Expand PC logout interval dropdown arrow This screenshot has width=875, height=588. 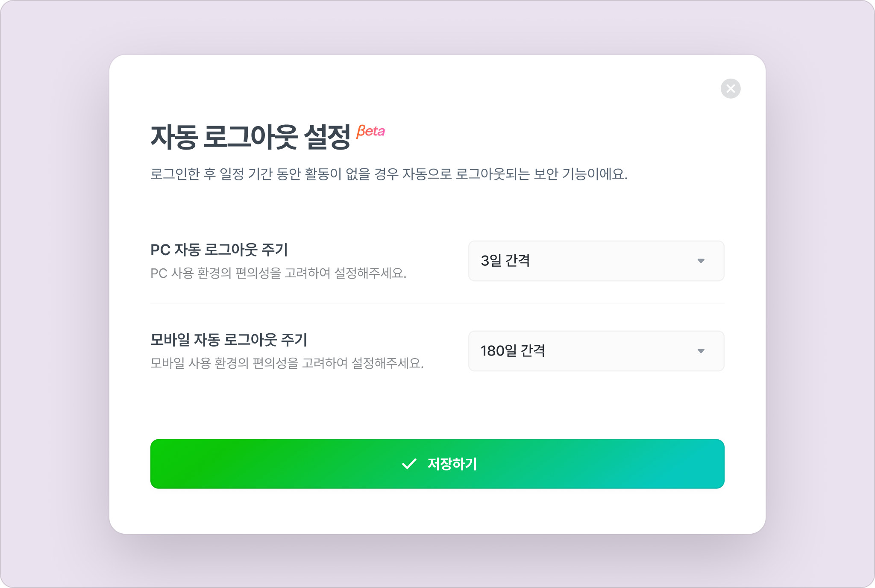click(701, 261)
